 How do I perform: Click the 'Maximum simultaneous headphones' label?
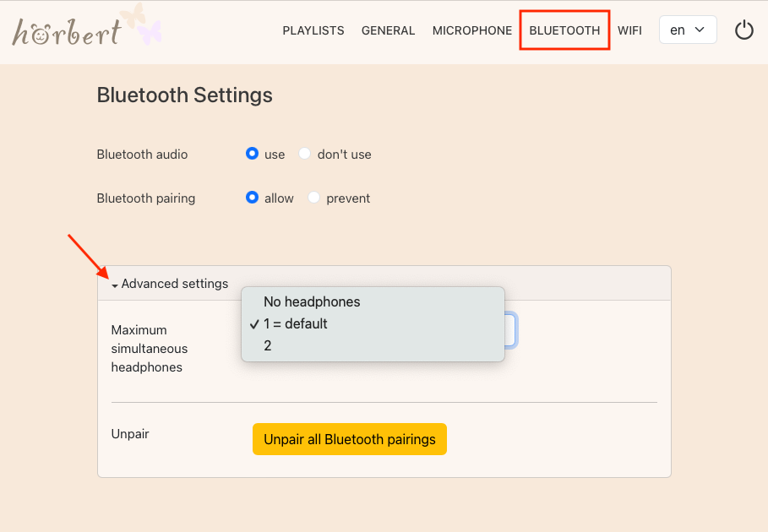(150, 348)
